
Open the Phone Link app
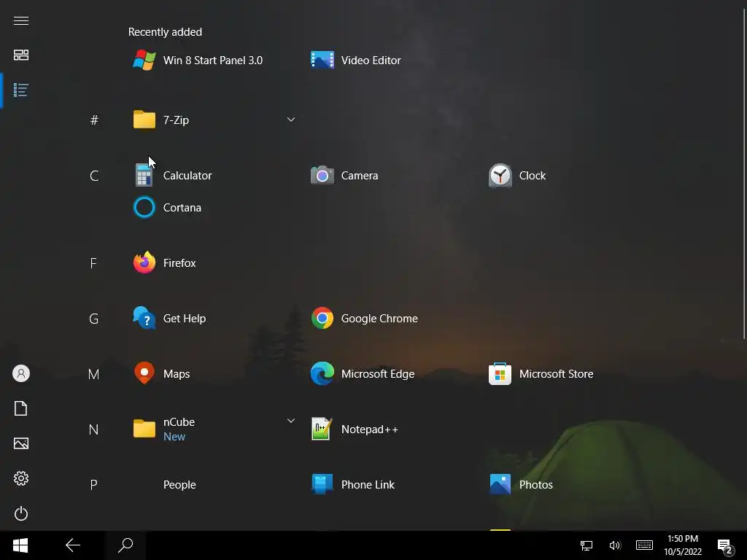pos(352,485)
